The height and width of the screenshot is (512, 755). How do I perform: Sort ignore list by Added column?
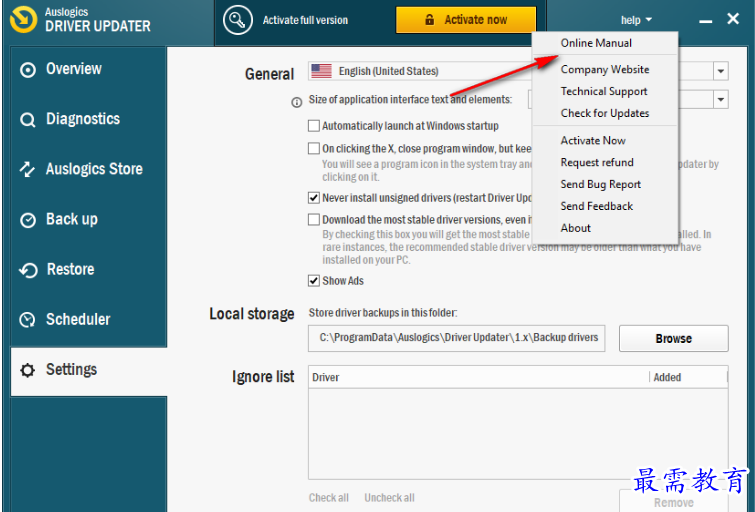click(689, 378)
